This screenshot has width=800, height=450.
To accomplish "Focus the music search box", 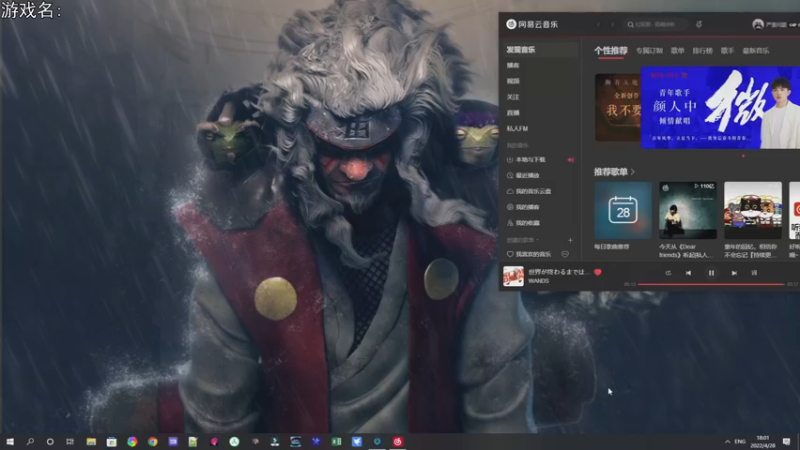I will coord(655,24).
